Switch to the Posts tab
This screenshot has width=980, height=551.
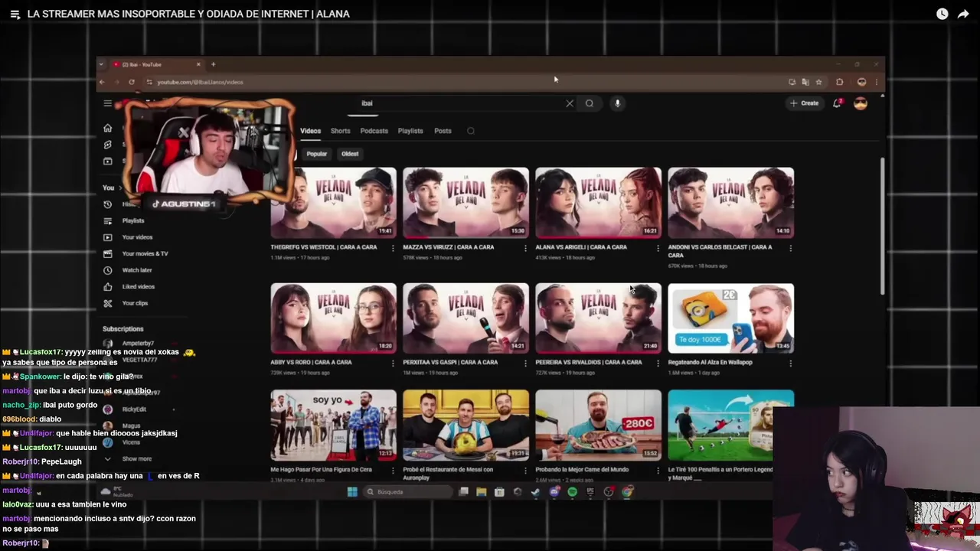point(443,131)
